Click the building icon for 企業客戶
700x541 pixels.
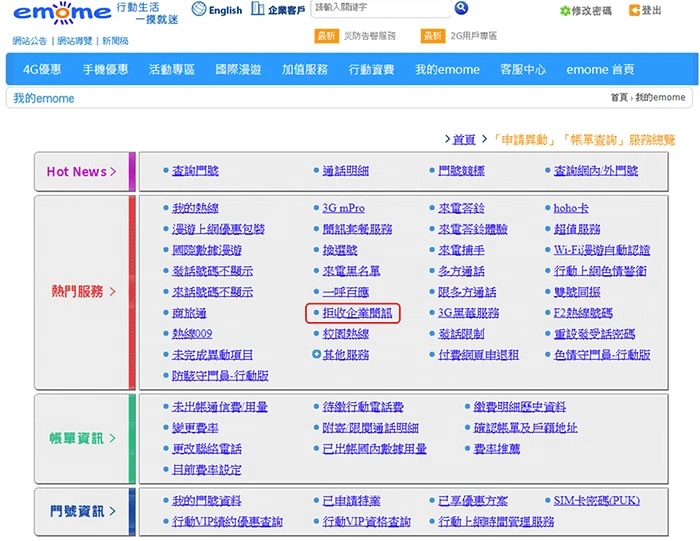coord(258,8)
